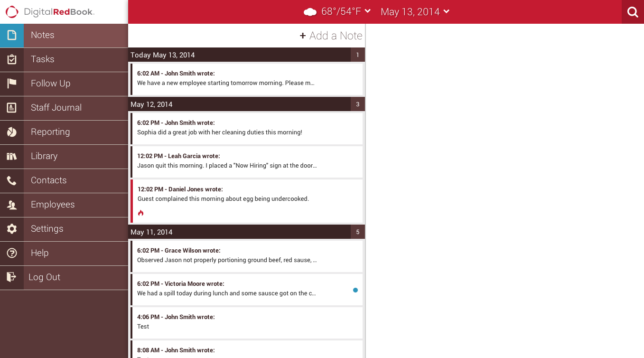Open the Help menu label

point(40,253)
